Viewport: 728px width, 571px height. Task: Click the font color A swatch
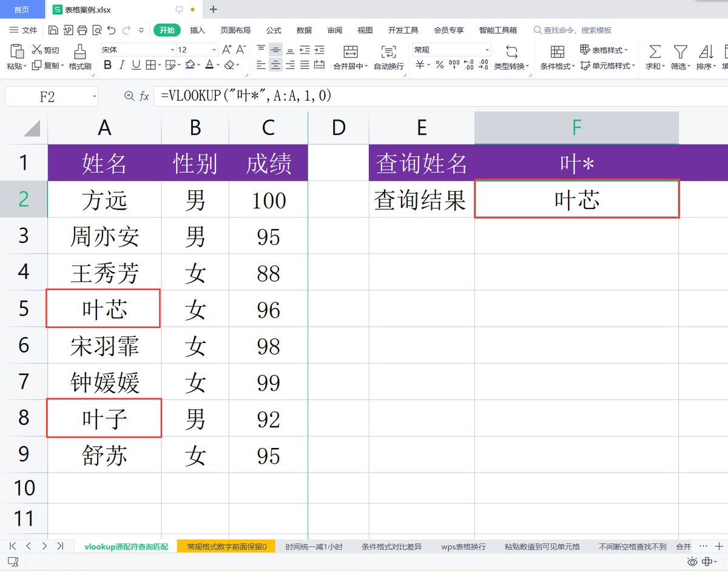click(x=209, y=65)
